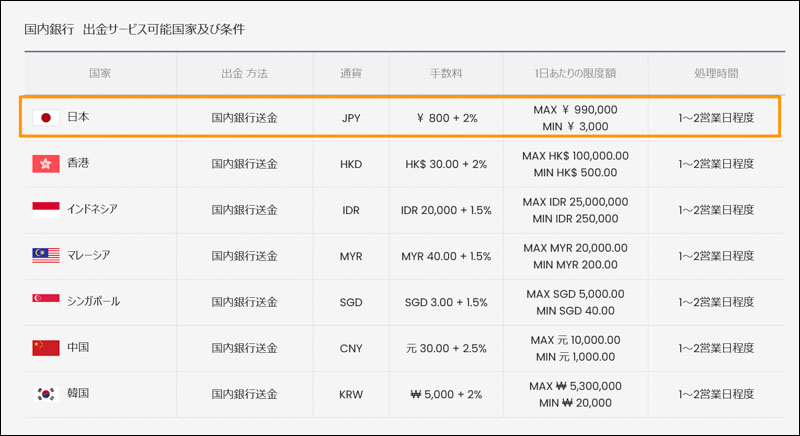Screen dimensions: 800x436
Task: Click the 国内銀行 section title
Action: coord(49,29)
